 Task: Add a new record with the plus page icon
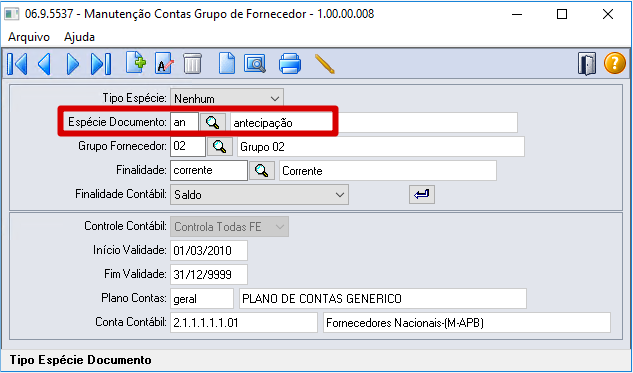(x=136, y=63)
